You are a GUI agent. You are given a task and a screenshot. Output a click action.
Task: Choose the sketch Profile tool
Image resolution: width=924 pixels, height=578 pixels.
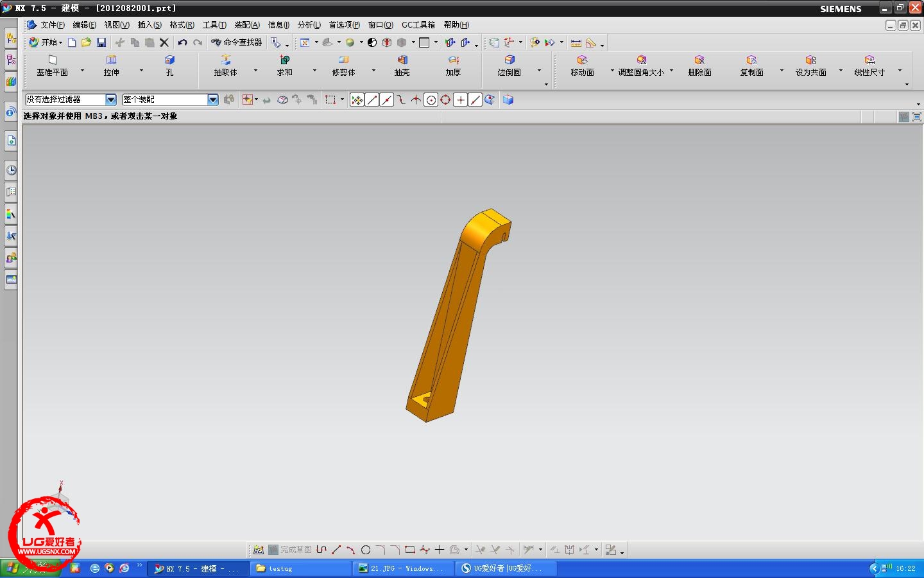(x=321, y=550)
